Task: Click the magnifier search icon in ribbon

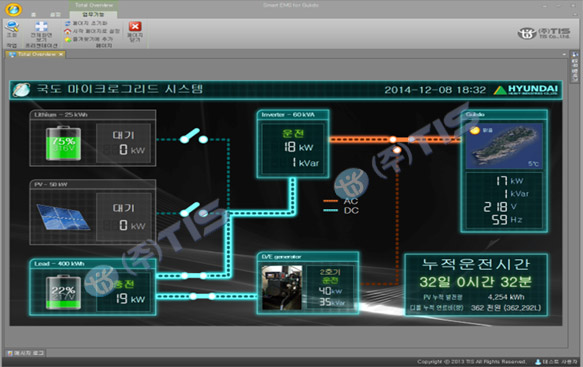Action: (x=12, y=26)
